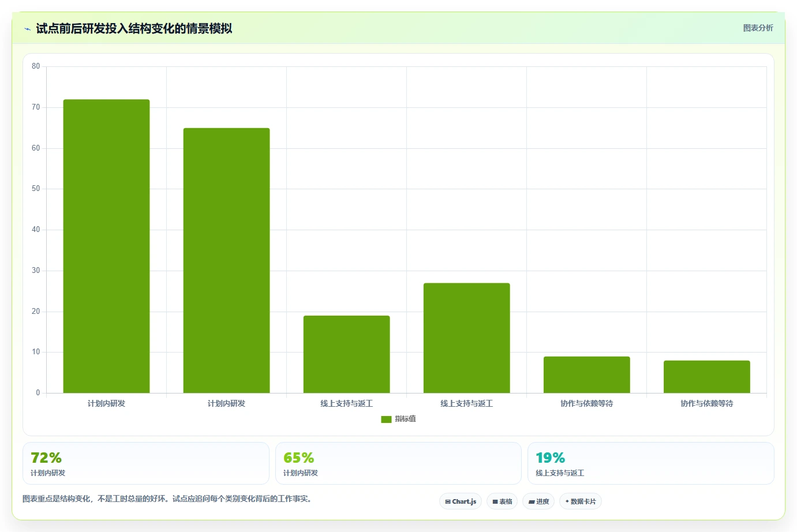Screen dimensions: 797x532
Task: Click the shortest bar with value 8
Action: tap(706, 377)
